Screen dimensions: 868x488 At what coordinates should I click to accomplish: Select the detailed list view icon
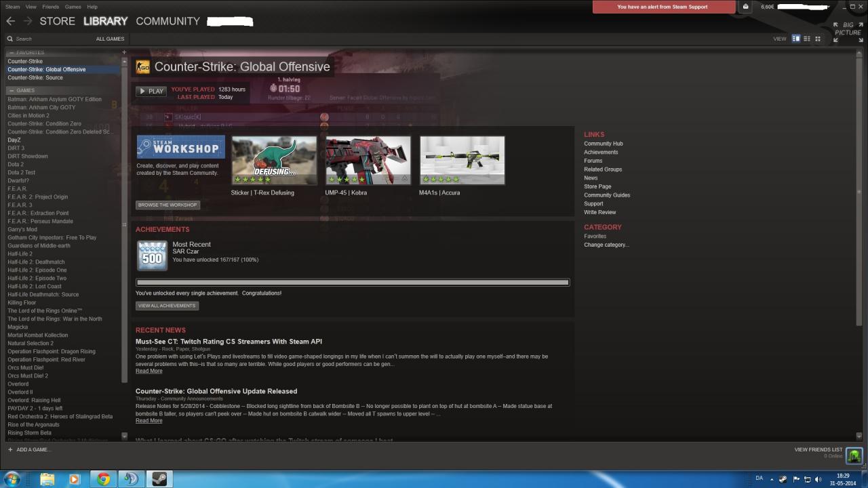pos(795,39)
